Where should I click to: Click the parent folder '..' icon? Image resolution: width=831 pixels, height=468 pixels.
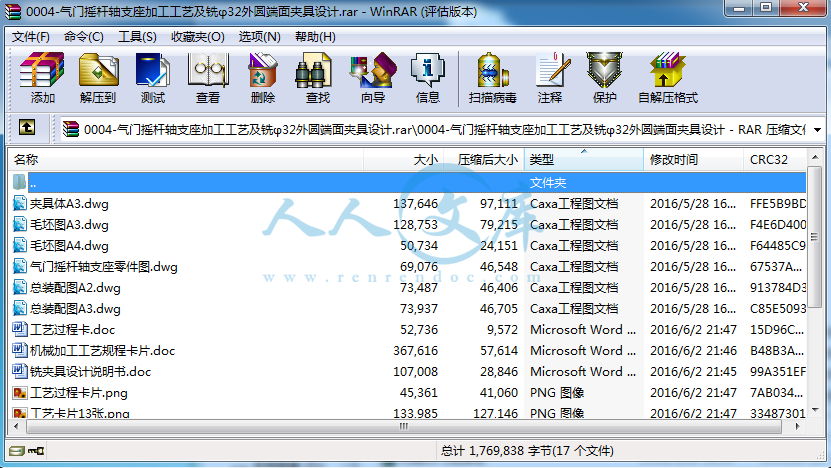(19, 182)
